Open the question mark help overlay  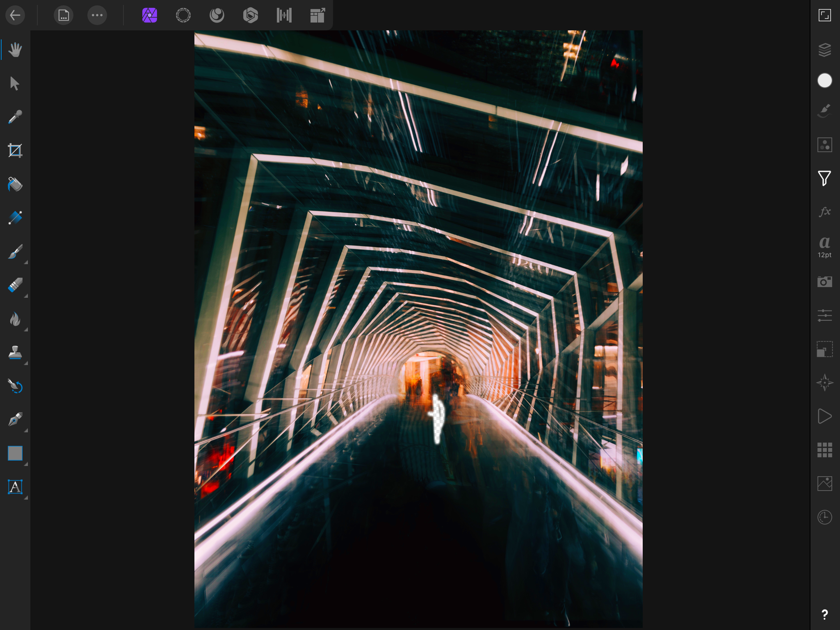click(824, 614)
